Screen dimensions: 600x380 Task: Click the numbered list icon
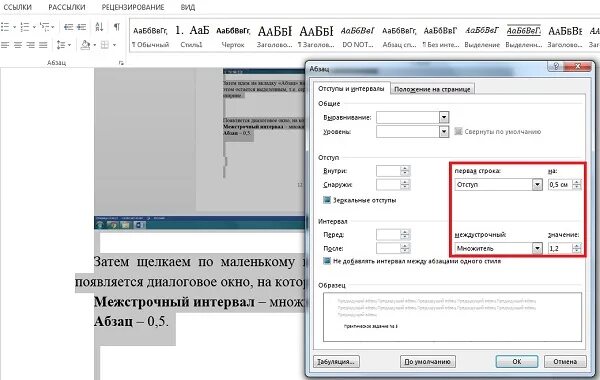[x=24, y=27]
